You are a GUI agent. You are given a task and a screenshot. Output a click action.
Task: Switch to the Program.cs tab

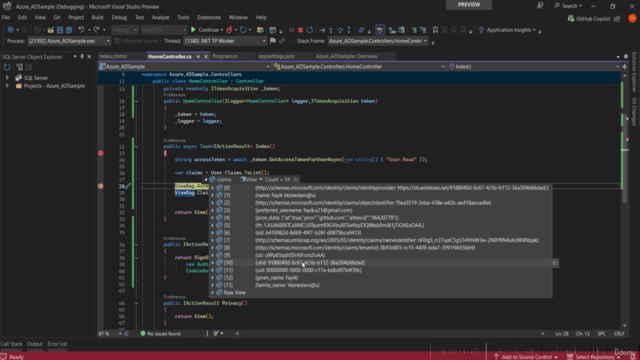[x=225, y=56]
